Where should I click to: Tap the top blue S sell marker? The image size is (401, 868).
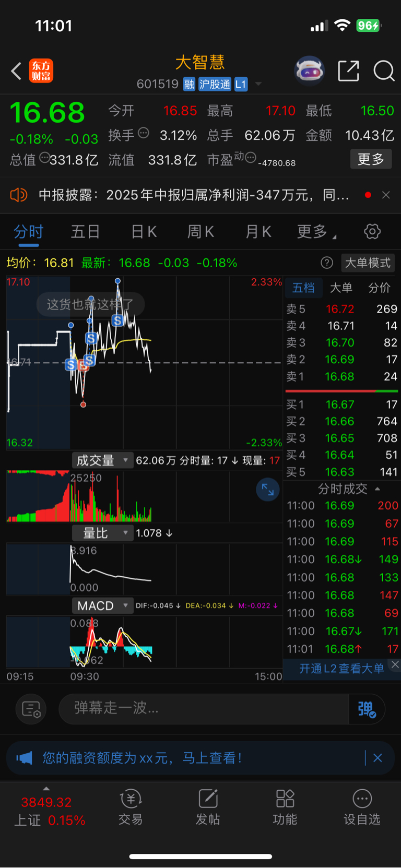point(117,320)
